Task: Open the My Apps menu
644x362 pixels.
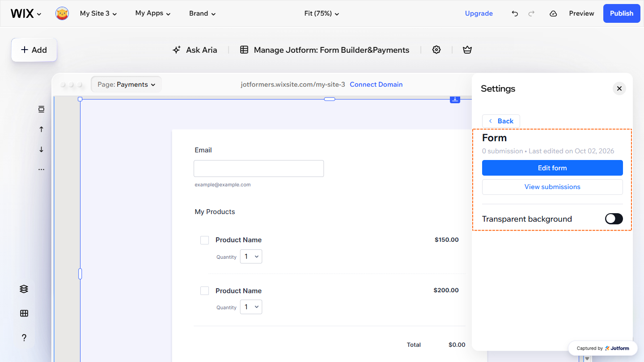Action: (153, 13)
